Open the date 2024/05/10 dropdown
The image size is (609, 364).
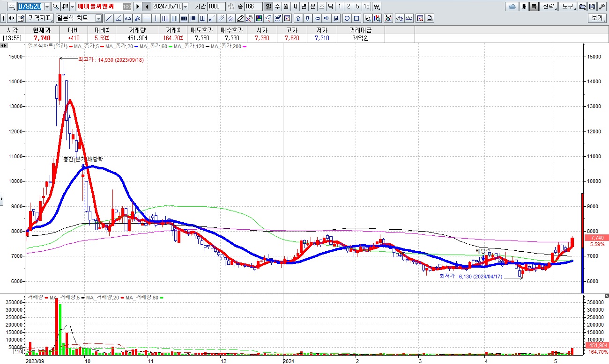pos(185,7)
